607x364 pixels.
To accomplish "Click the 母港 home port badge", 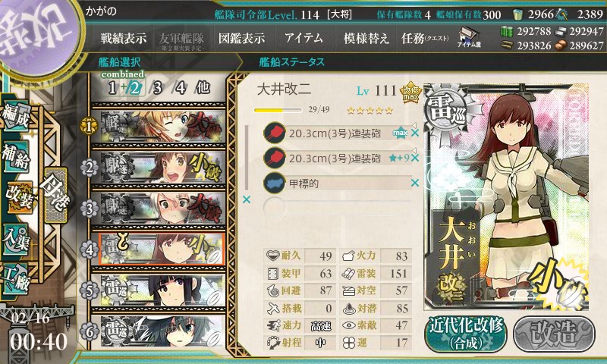I will coord(56,195).
